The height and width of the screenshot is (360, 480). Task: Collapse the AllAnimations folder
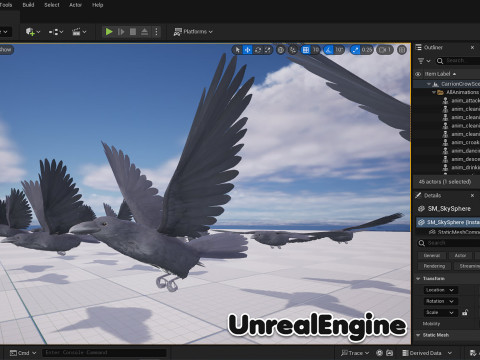pos(434,92)
